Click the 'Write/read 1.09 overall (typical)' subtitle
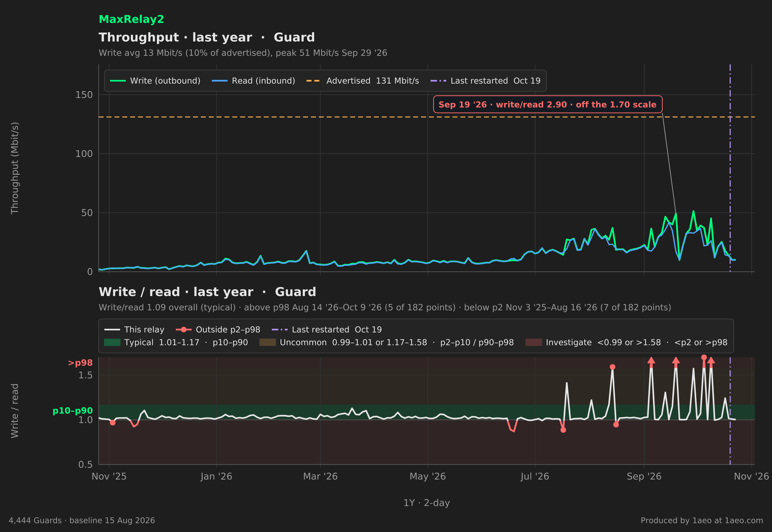The height and width of the screenshot is (532, 772). pos(385,307)
